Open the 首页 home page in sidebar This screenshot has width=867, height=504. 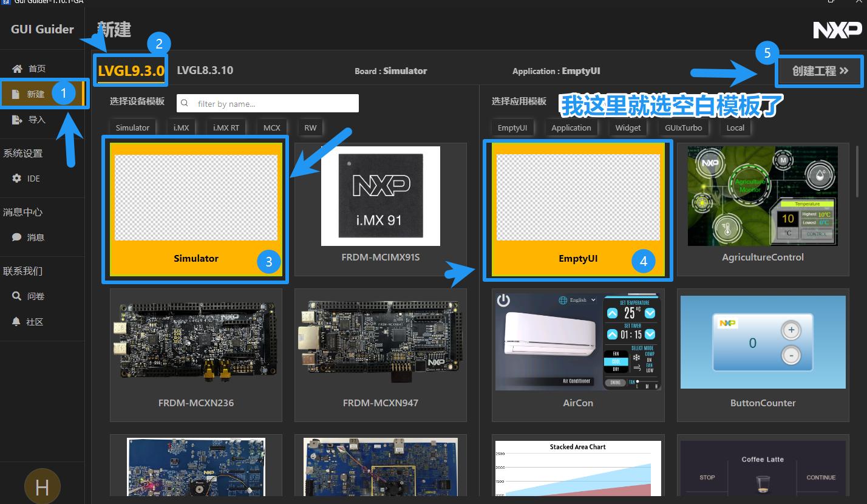[36, 69]
